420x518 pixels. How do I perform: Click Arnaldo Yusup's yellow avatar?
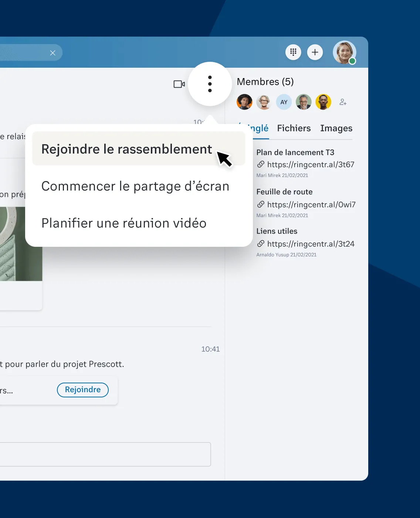(x=324, y=102)
